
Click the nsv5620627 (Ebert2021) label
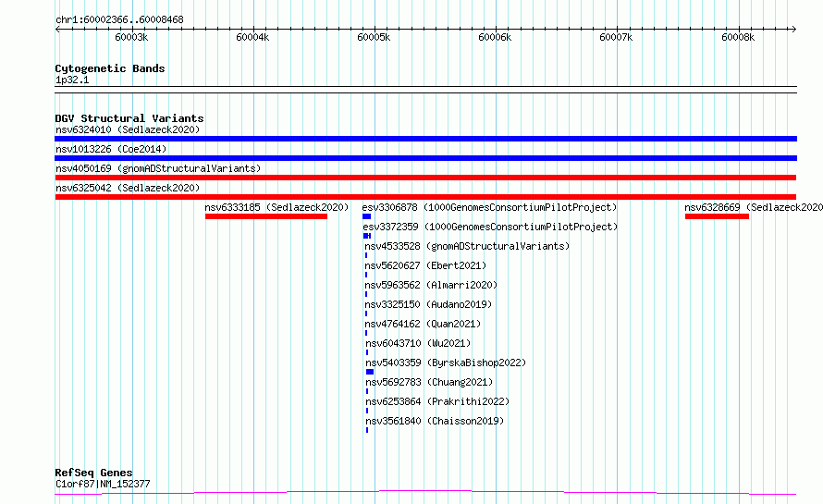[425, 265]
